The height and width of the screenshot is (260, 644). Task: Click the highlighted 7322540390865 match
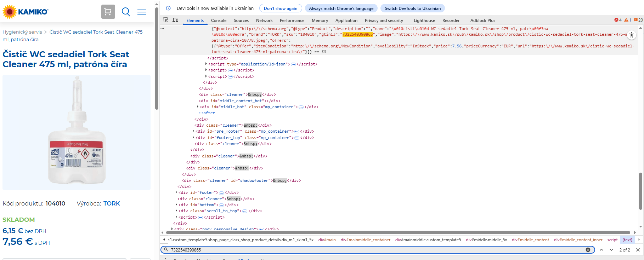[357, 34]
